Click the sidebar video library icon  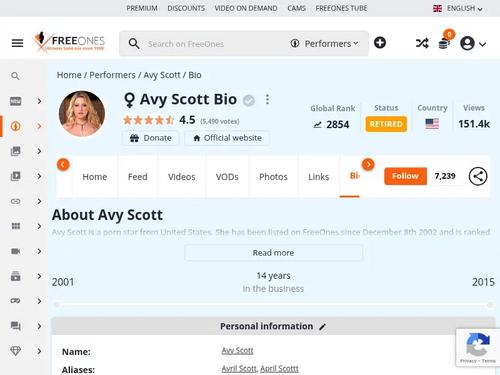[x=15, y=176]
